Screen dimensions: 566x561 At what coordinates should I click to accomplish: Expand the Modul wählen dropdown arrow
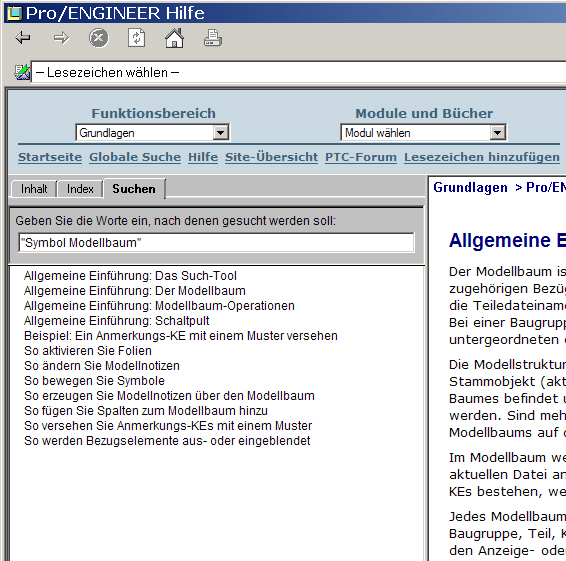(497, 133)
